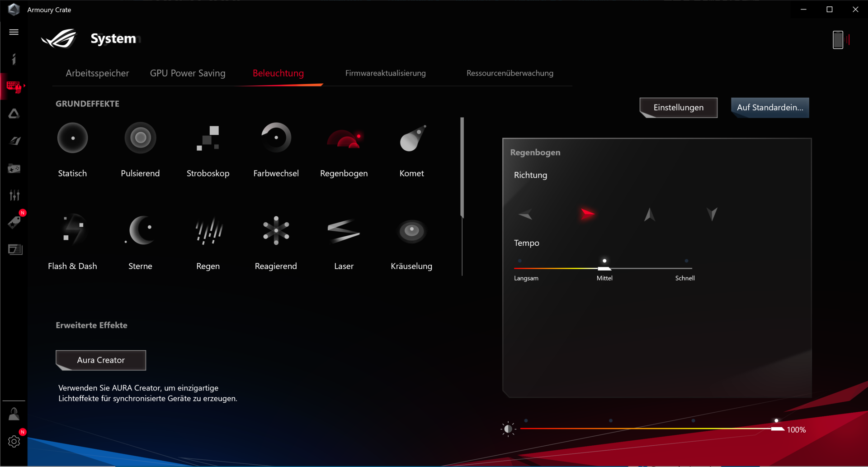Viewport: 868px width, 467px height.
Task: Open the user profile icon
Action: [14, 414]
